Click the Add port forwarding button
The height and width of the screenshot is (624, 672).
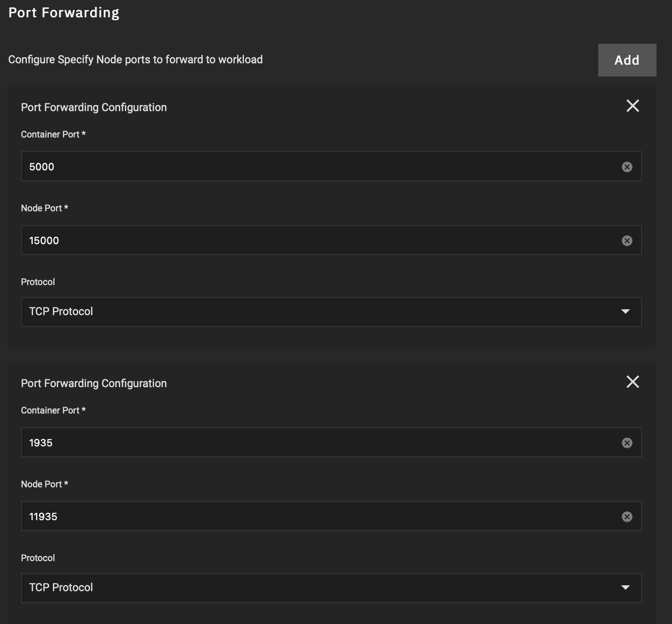[x=627, y=60]
